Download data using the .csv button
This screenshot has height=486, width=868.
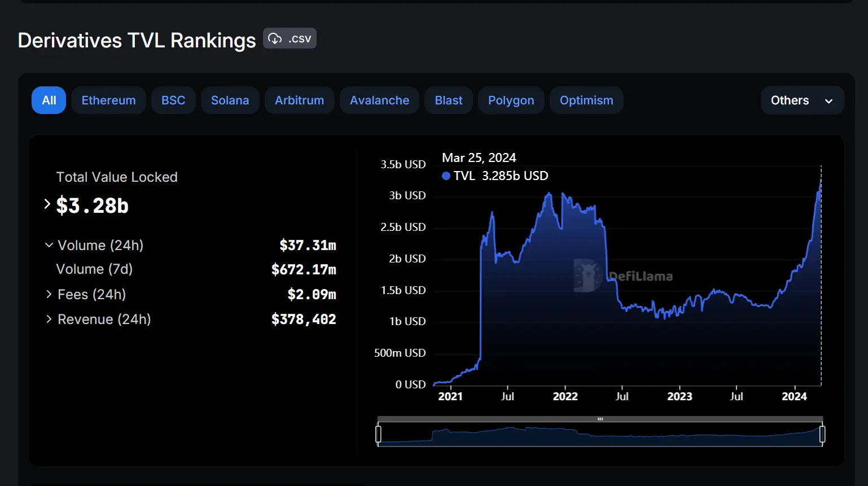point(290,38)
